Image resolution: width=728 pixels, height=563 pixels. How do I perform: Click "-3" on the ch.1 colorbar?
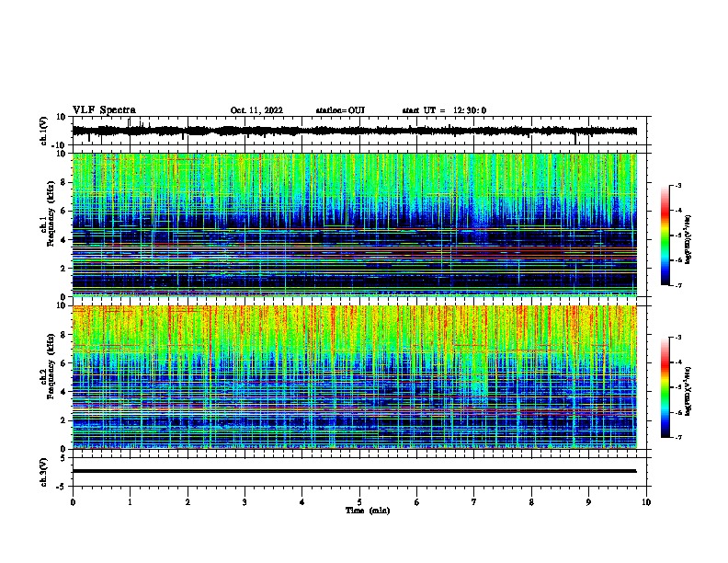tap(678, 185)
